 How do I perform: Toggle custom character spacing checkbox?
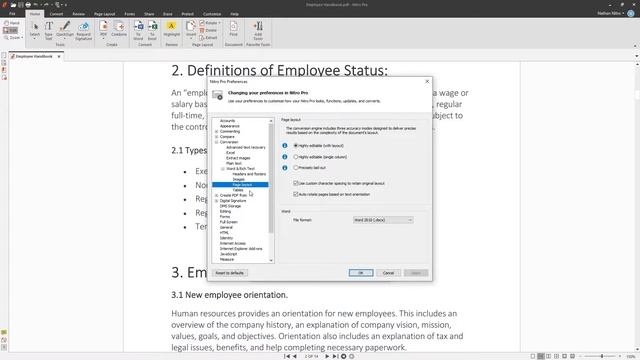click(x=296, y=183)
